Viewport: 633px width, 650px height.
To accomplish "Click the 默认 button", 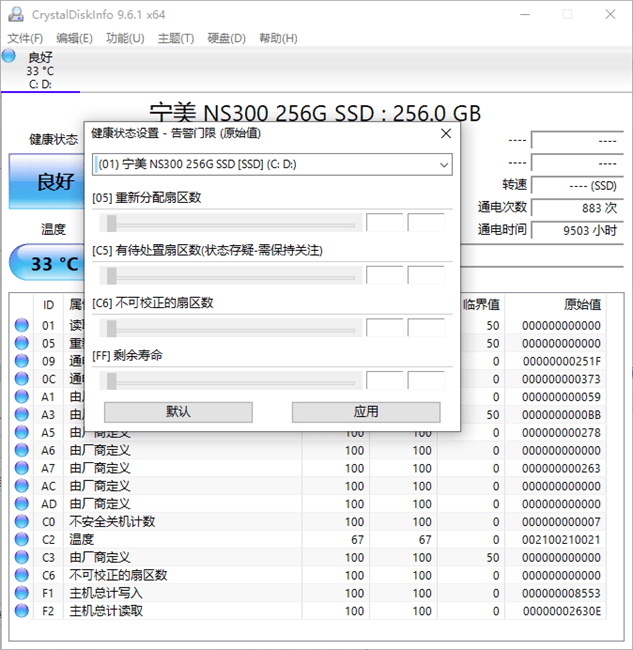I will tap(178, 412).
